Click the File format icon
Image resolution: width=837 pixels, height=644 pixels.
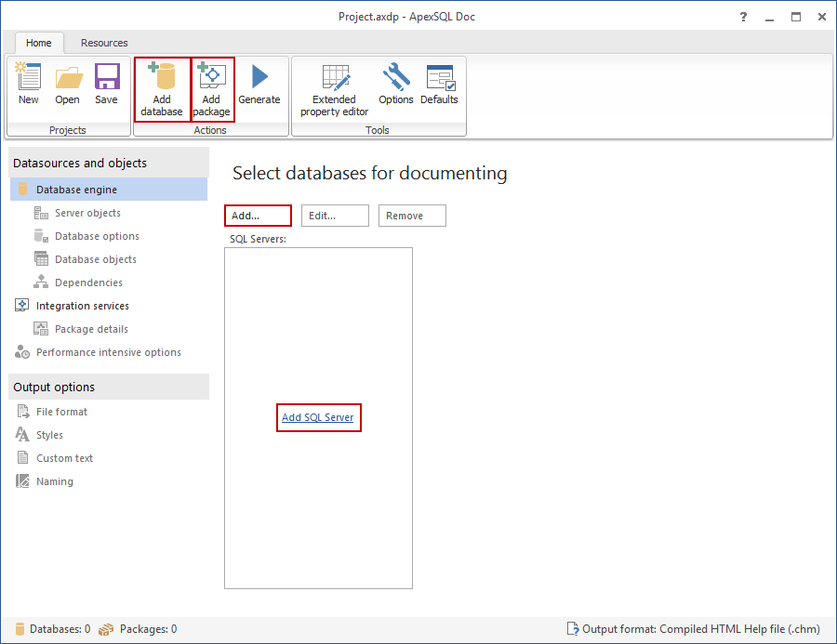(x=23, y=412)
